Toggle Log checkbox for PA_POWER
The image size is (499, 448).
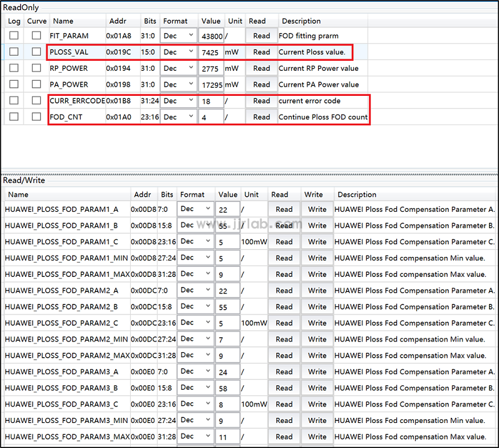point(14,84)
